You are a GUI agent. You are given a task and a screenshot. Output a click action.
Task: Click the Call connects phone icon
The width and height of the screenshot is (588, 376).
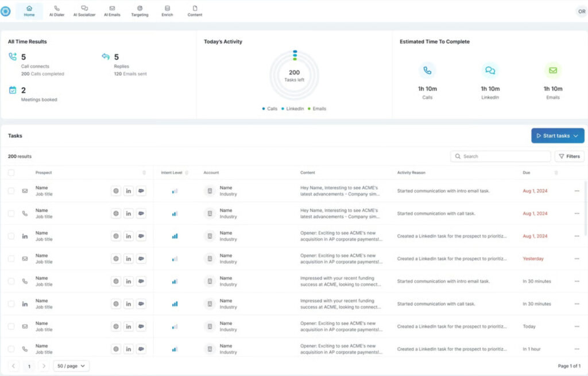[x=13, y=57]
